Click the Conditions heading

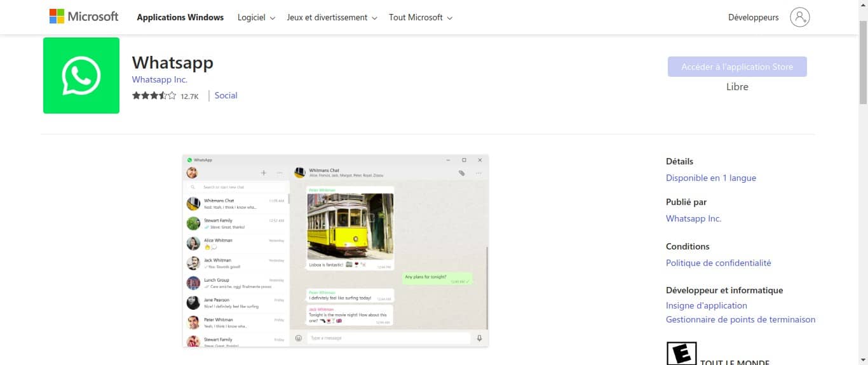(688, 246)
